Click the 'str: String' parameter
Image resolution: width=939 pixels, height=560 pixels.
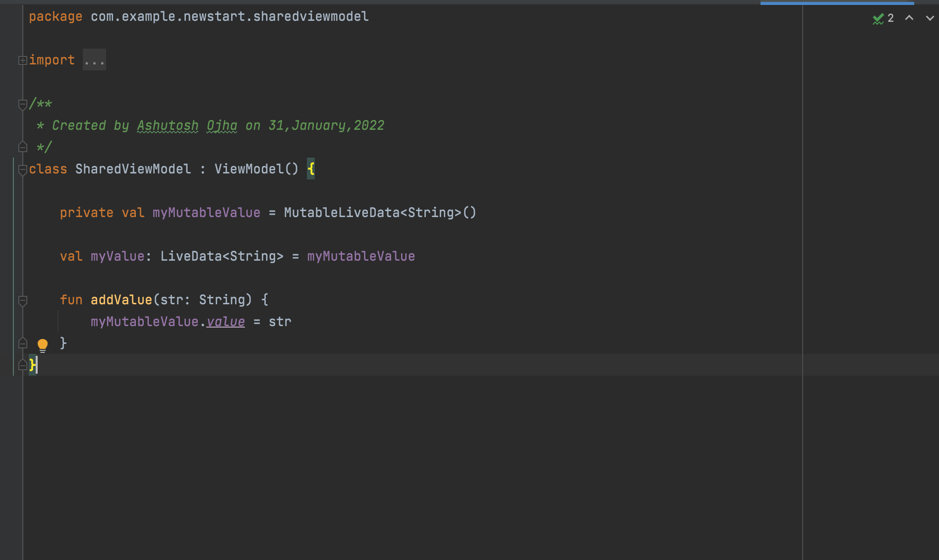(x=203, y=300)
